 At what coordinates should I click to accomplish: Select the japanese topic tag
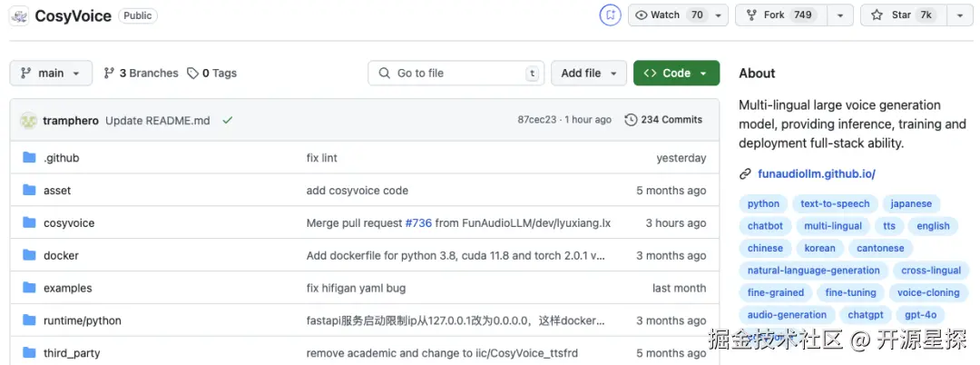pyautogui.click(x=911, y=203)
